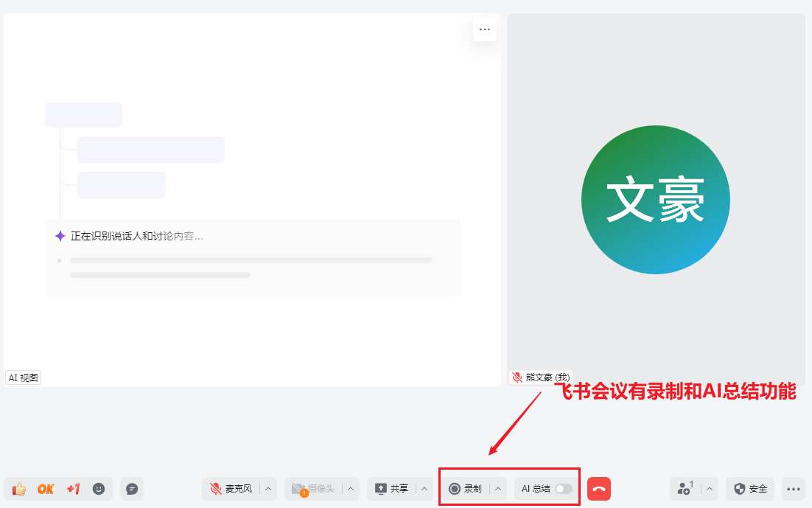Open the emoji reactions picker
812x508 pixels.
99,489
